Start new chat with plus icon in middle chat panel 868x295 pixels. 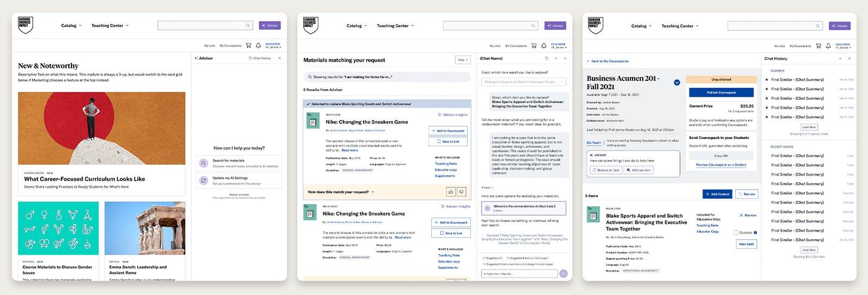click(556, 58)
